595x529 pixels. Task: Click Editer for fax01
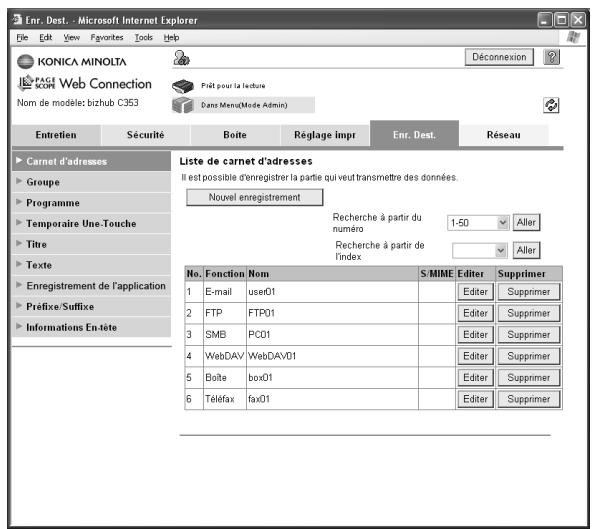coord(475,399)
